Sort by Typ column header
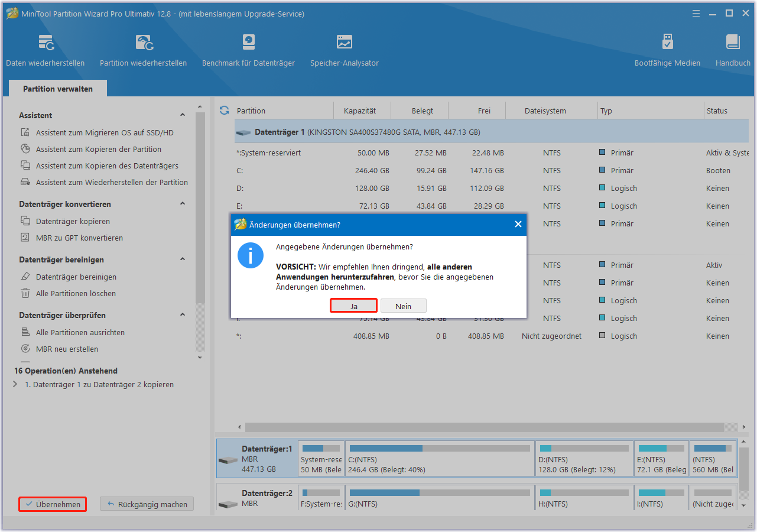Image resolution: width=757 pixels, height=532 pixels. click(x=650, y=111)
